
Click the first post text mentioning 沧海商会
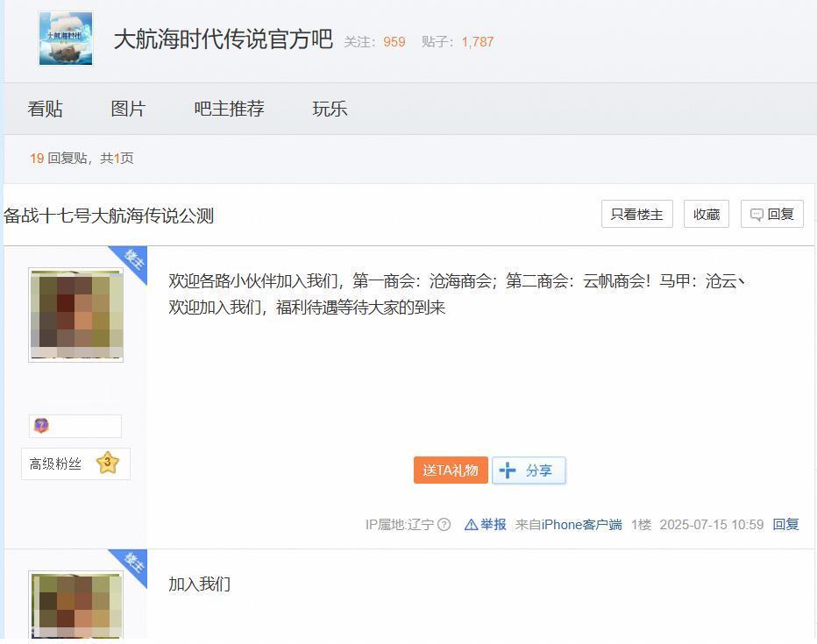pyautogui.click(x=458, y=294)
